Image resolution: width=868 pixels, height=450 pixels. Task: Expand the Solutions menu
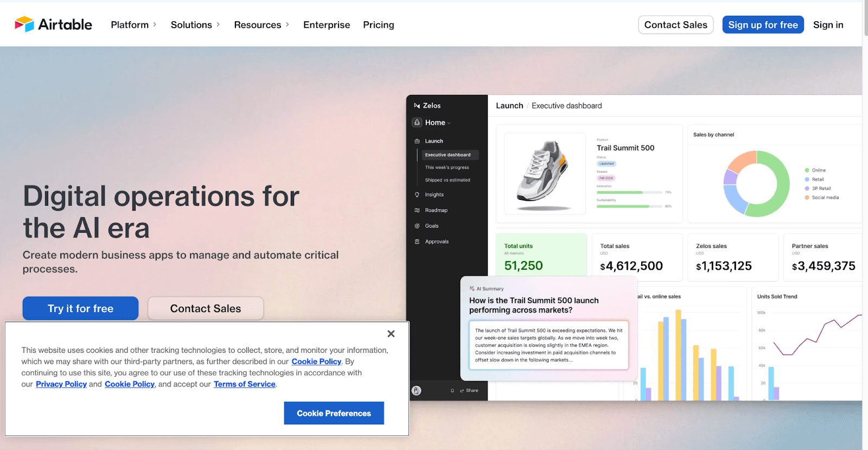pyautogui.click(x=195, y=25)
